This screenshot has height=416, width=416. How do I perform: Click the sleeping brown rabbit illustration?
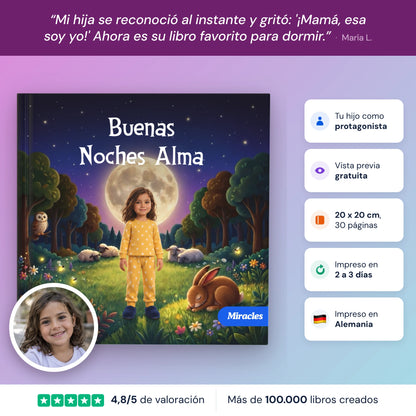pos(214,289)
